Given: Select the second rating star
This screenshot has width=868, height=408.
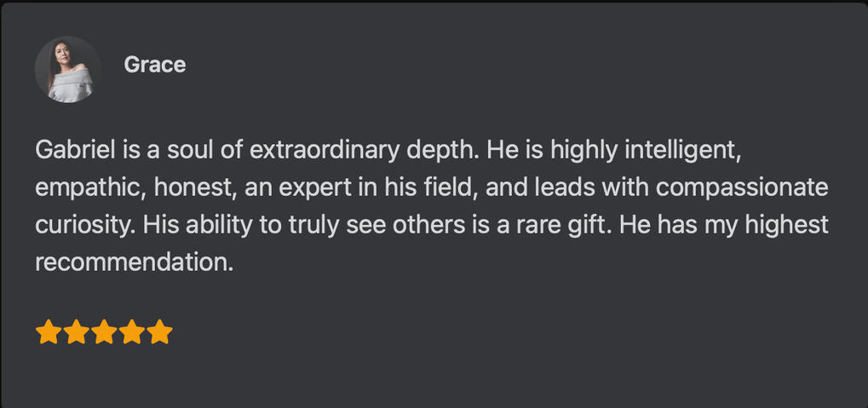Looking at the screenshot, I should (x=77, y=332).
